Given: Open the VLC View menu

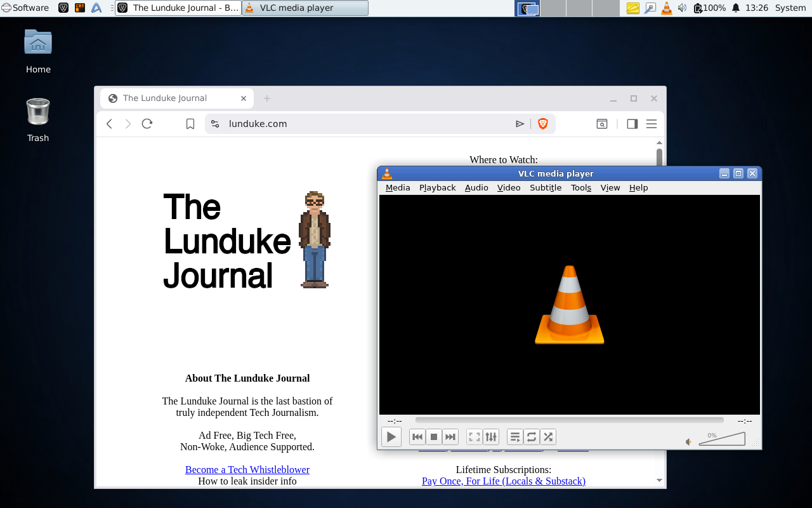Looking at the screenshot, I should [610, 187].
